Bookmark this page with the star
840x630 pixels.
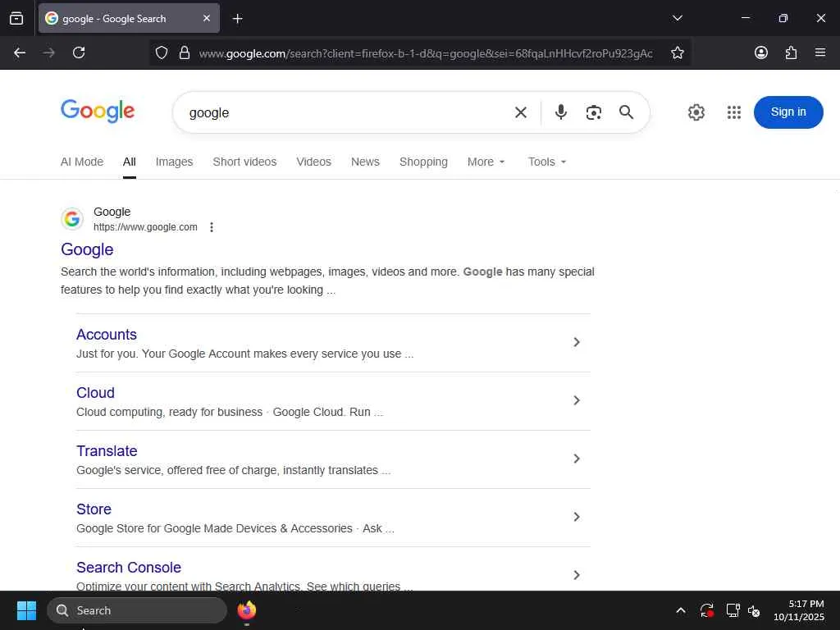[677, 52]
